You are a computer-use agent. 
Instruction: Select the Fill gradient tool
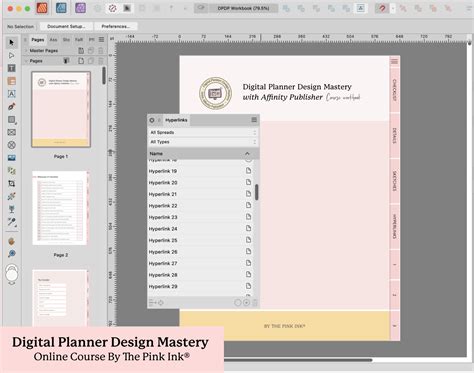pos(12,196)
